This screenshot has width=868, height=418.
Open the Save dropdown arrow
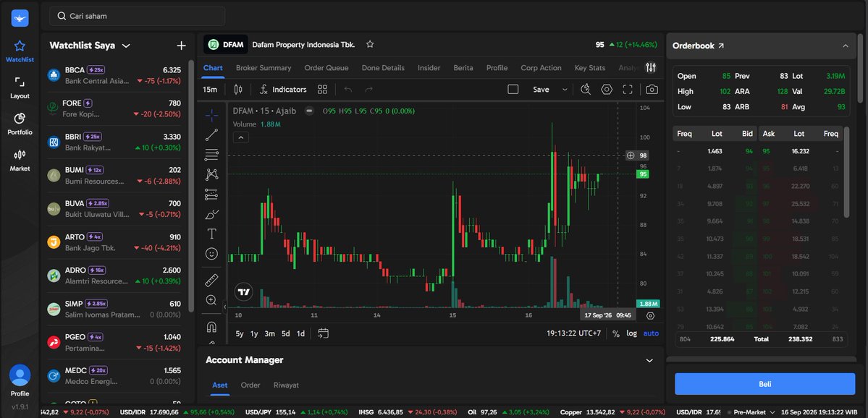coord(565,89)
